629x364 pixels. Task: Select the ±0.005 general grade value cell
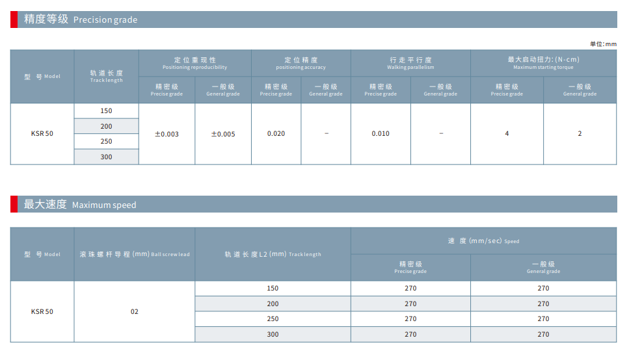(x=223, y=134)
